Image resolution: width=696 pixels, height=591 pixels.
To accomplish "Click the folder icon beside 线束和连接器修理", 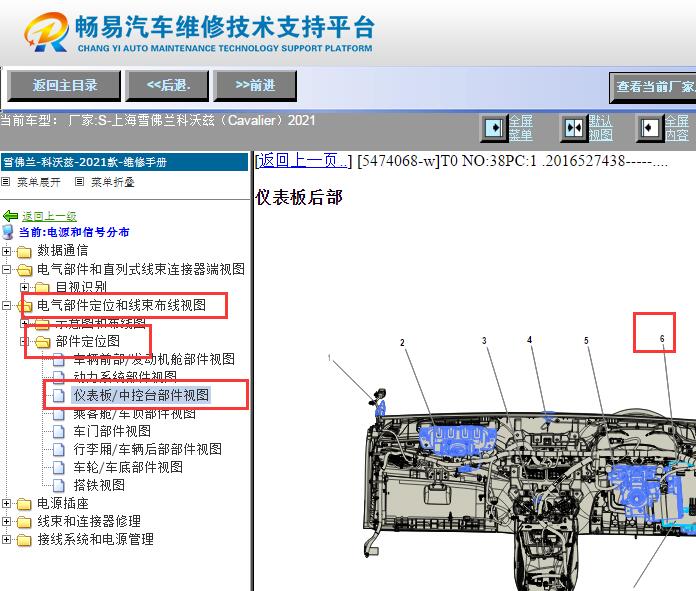I will [x=24, y=522].
